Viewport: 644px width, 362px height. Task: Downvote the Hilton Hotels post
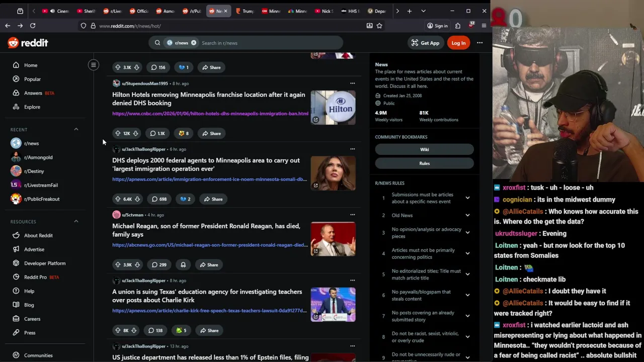pyautogui.click(x=135, y=133)
